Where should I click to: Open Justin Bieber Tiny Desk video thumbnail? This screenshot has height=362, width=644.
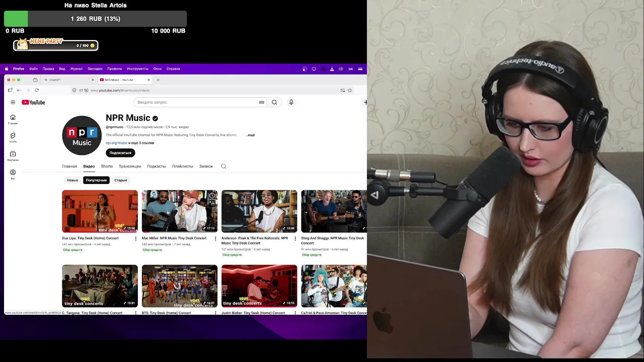(259, 286)
